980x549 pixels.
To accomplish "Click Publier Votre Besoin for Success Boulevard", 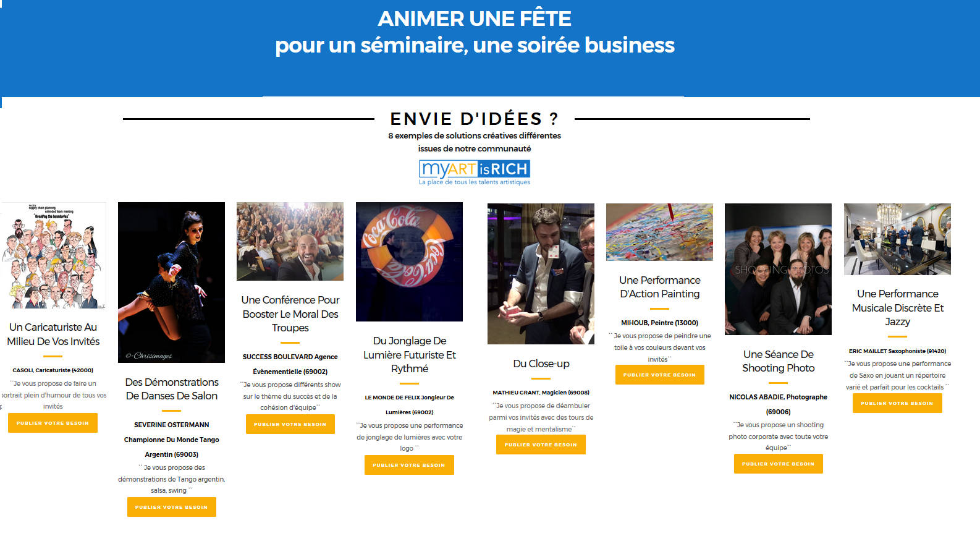I will tap(290, 424).
